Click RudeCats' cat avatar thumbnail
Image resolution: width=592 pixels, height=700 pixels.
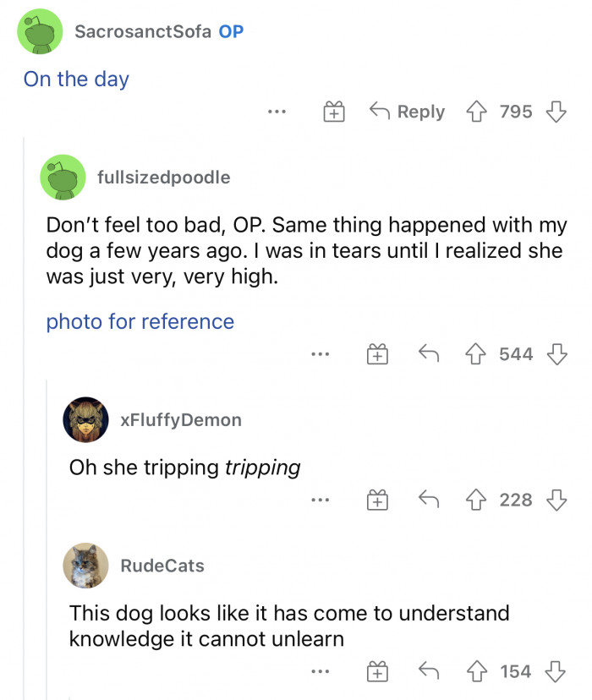[85, 566]
